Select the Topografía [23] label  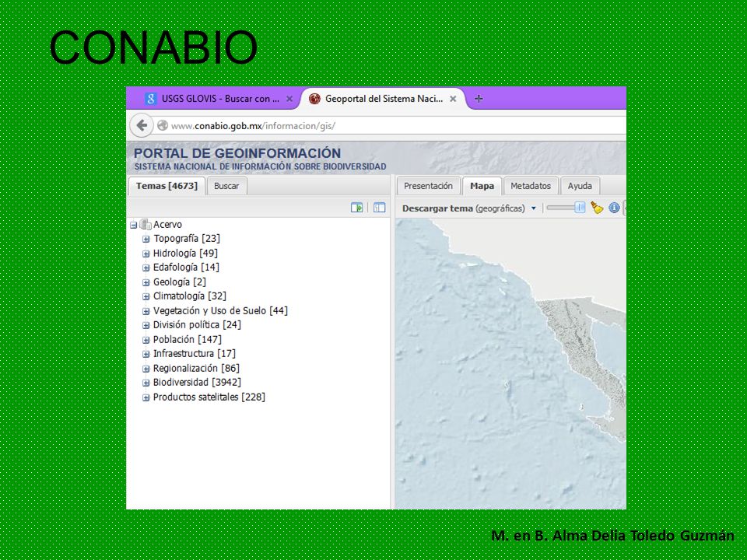[186, 239]
